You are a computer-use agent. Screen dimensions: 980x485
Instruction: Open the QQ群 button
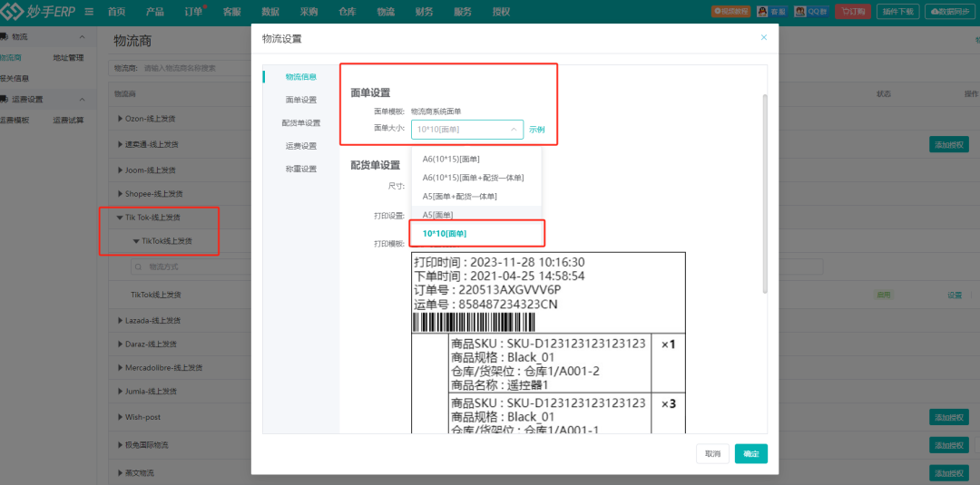tap(811, 11)
